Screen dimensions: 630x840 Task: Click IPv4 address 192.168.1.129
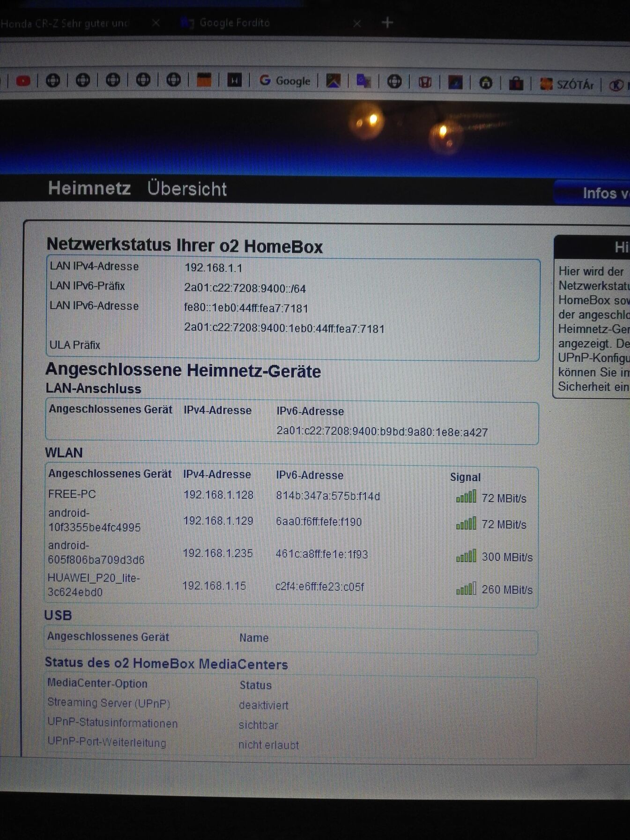coord(218,521)
